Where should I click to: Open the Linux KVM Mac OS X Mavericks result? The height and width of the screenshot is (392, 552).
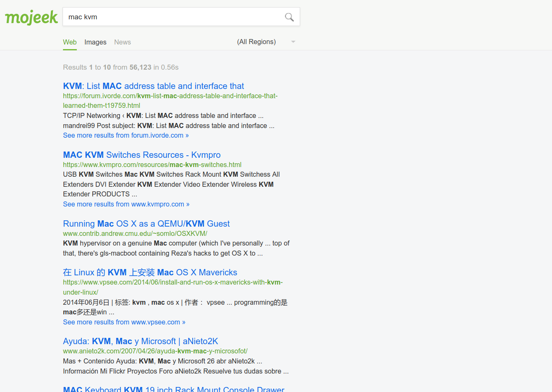coord(150,272)
